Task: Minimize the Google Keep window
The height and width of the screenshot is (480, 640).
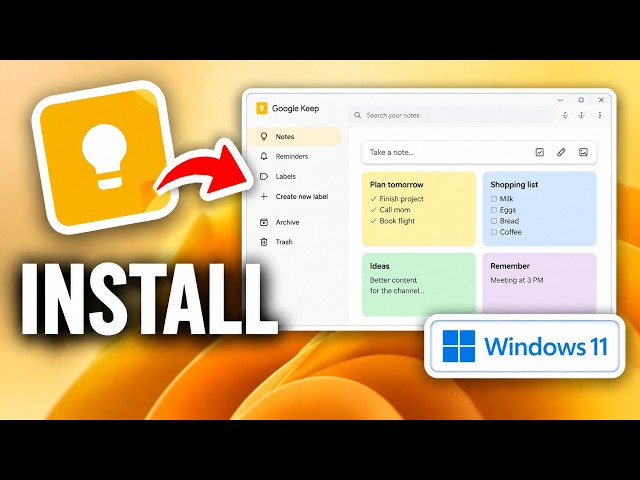Action: (561, 100)
